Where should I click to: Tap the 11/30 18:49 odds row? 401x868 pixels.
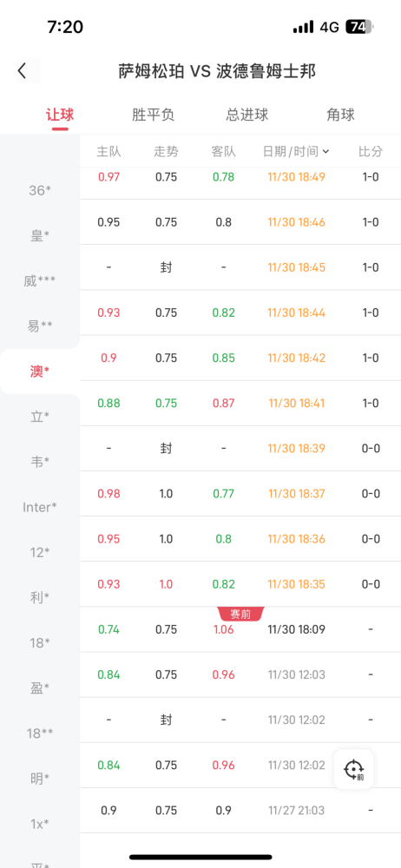pyautogui.click(x=240, y=177)
